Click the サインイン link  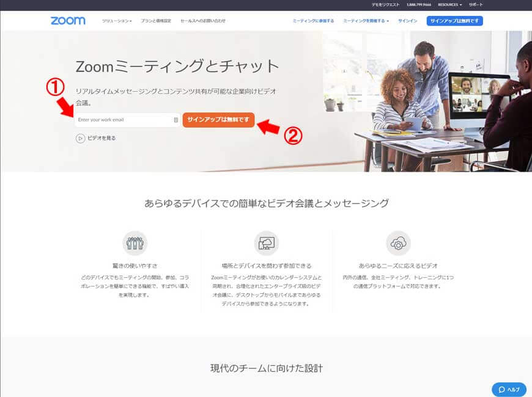(x=407, y=21)
